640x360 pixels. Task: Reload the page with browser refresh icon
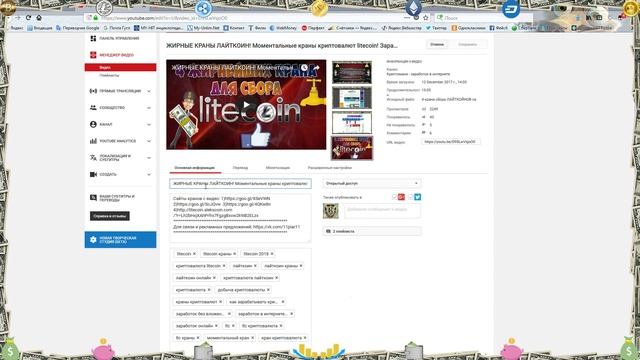click(x=28, y=18)
